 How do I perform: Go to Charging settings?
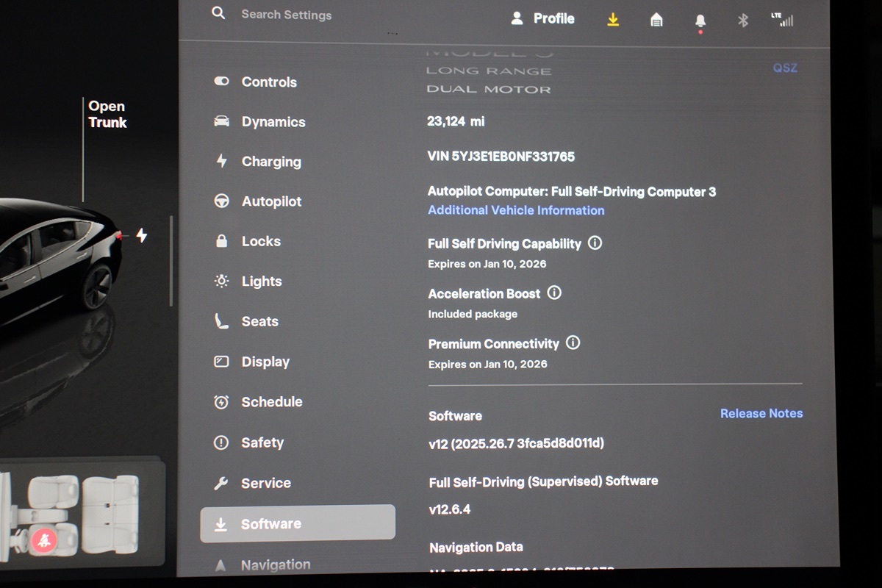[271, 162]
